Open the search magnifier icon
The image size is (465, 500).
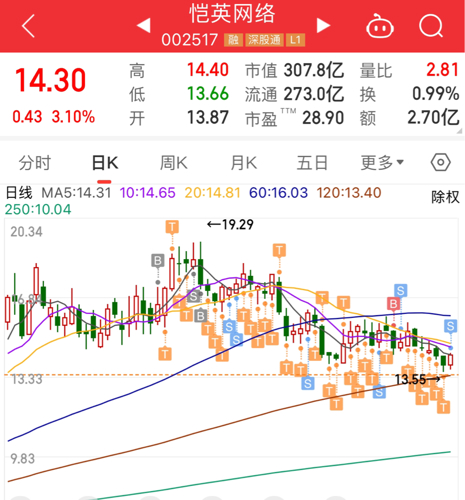click(x=431, y=26)
